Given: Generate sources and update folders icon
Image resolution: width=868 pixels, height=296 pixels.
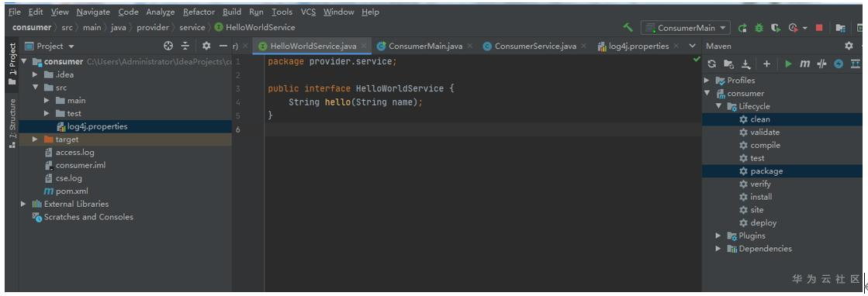Looking at the screenshot, I should [728, 64].
